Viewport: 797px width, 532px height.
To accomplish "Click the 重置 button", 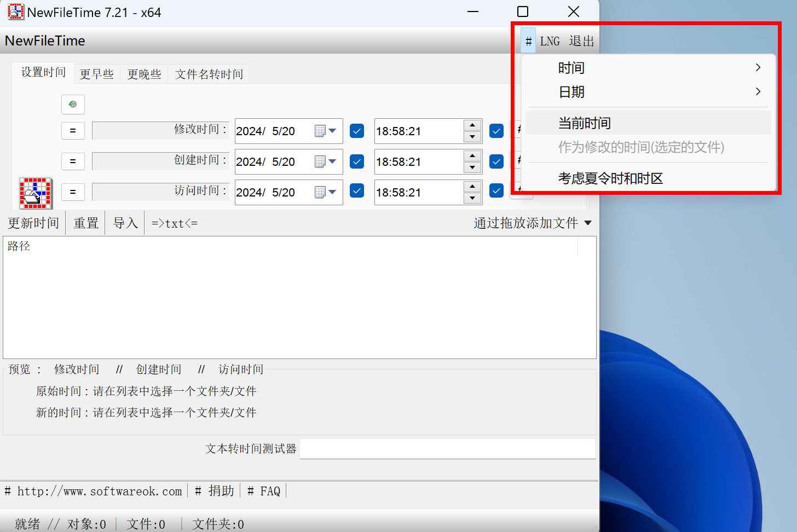I will coord(85,222).
